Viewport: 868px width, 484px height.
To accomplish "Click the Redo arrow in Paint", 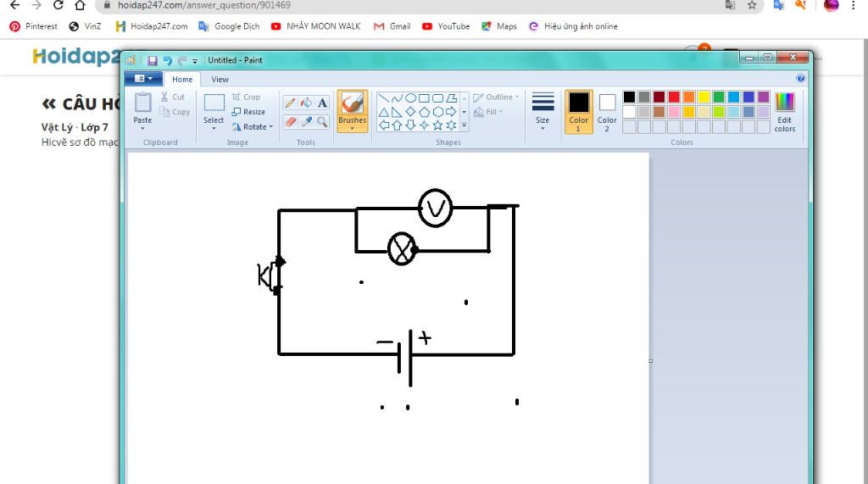I will pos(181,60).
